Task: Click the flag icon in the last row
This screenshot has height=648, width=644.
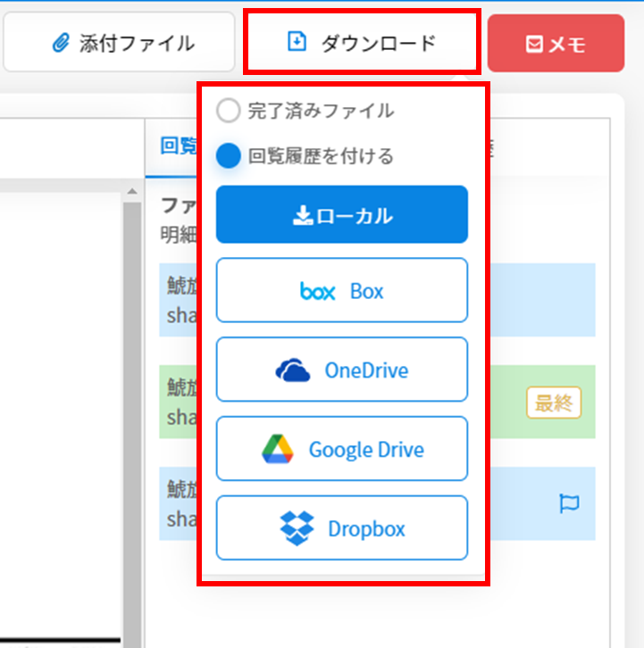Action: click(x=569, y=503)
